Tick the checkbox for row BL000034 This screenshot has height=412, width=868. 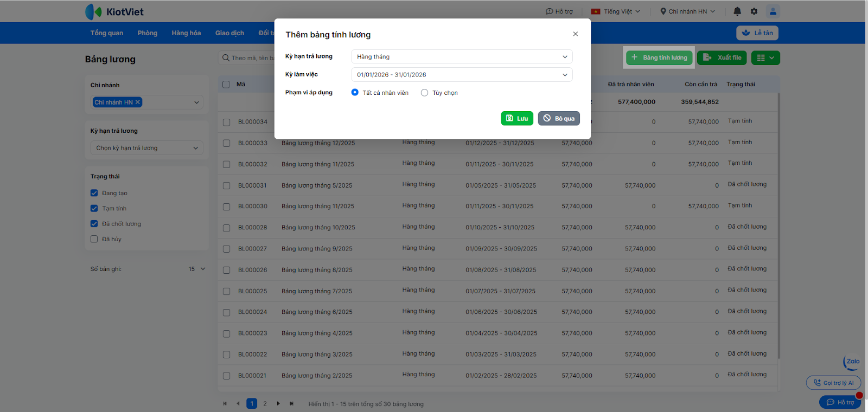coord(226,123)
